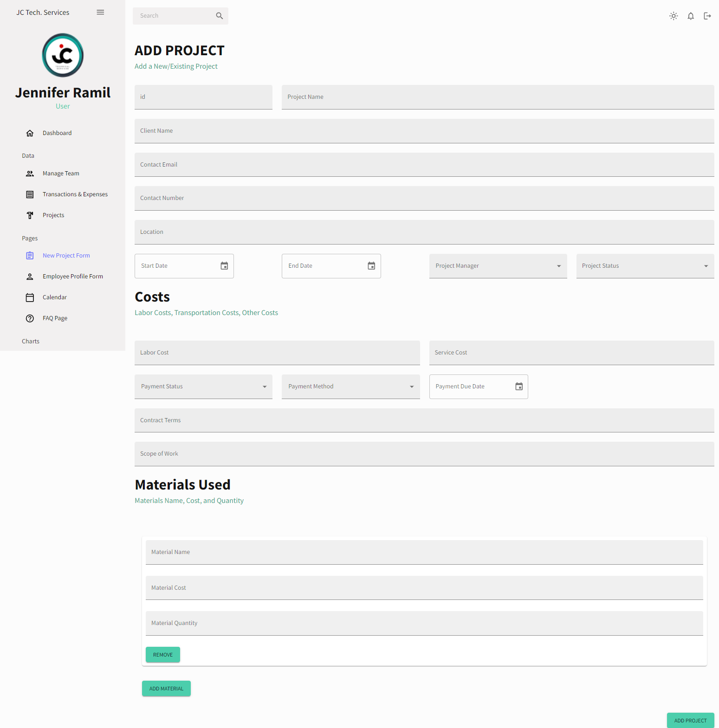Viewport: 719px width, 728px height.
Task: Click the JC logo profile image
Action: coord(63,55)
